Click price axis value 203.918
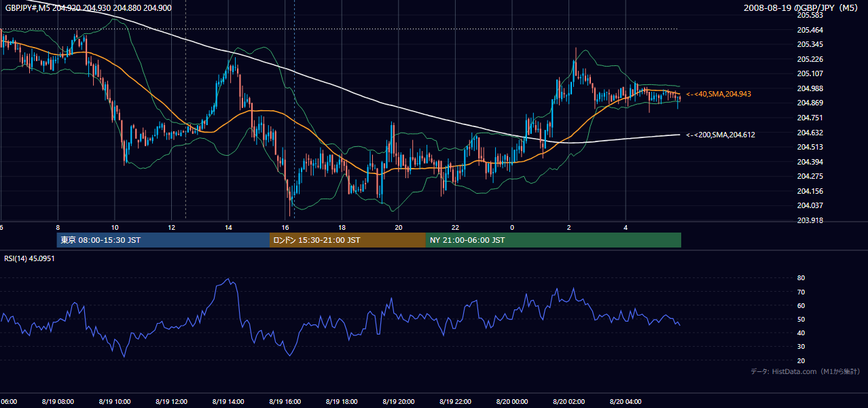The height and width of the screenshot is (408, 868). 810,220
